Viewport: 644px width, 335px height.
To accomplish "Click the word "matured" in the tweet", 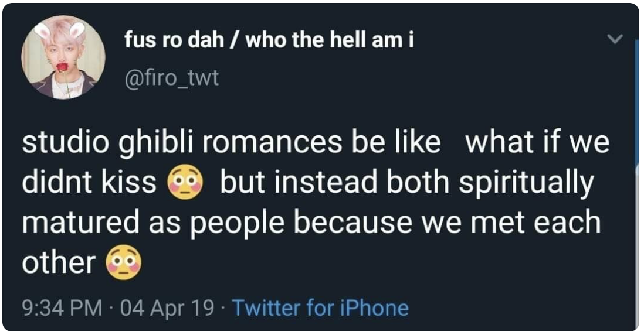I will [80, 222].
